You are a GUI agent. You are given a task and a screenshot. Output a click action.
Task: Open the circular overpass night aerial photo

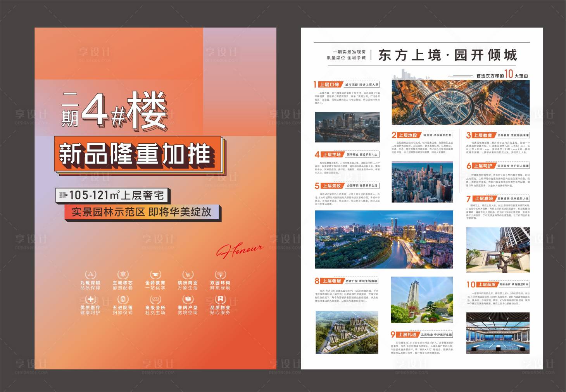[461, 103]
